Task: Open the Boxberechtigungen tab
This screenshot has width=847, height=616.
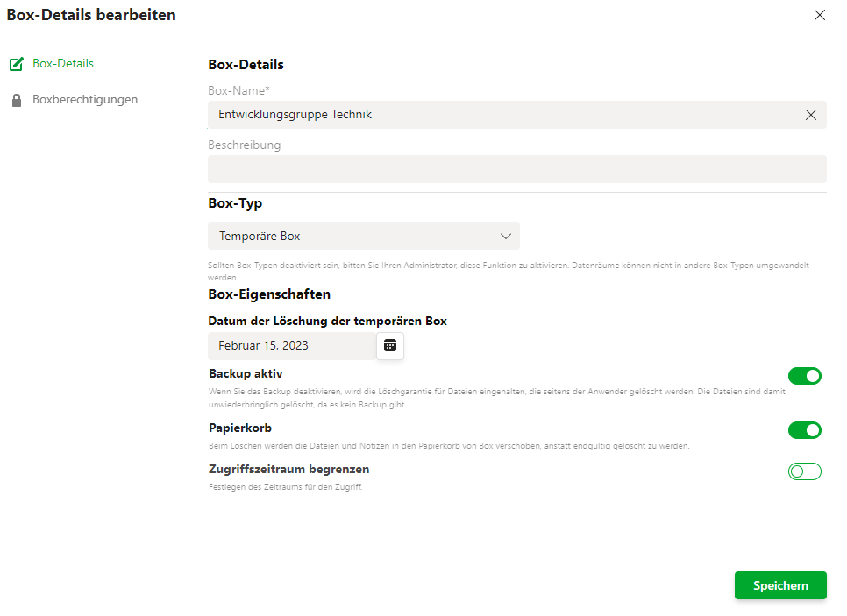Action: point(85,99)
